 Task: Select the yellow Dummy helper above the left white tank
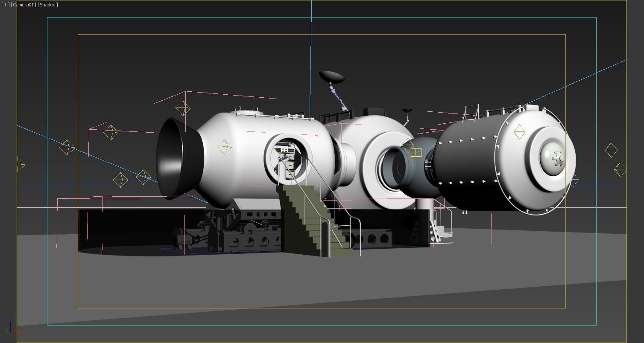click(183, 108)
